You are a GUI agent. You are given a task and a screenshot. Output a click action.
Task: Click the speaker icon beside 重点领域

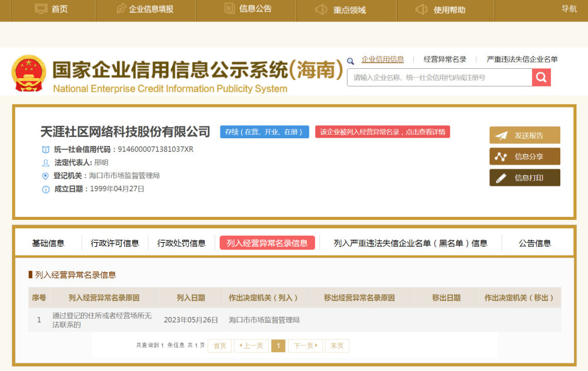321,9
